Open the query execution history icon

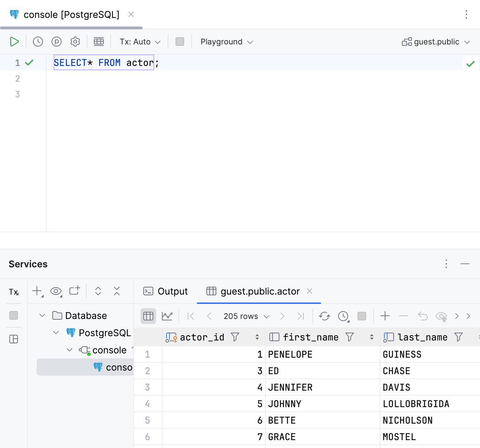click(38, 42)
